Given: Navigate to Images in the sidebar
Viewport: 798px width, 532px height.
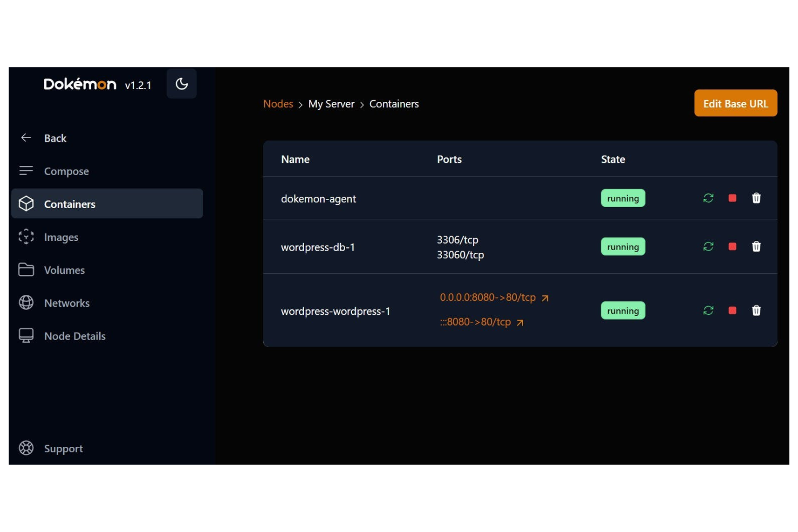Looking at the screenshot, I should (61, 237).
